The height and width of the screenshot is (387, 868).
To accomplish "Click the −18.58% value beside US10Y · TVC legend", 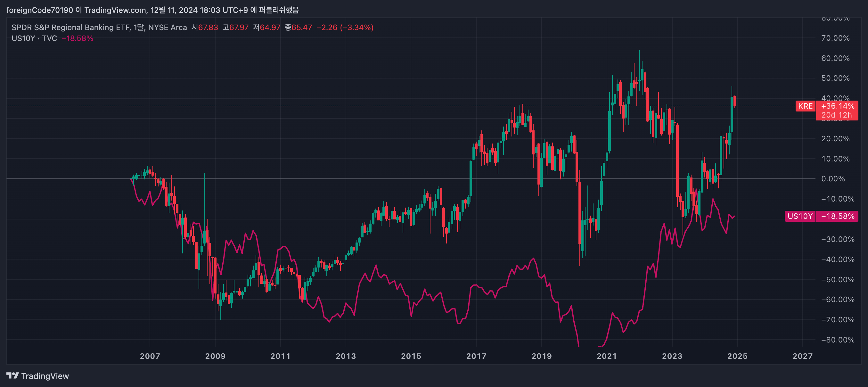I will pos(78,38).
